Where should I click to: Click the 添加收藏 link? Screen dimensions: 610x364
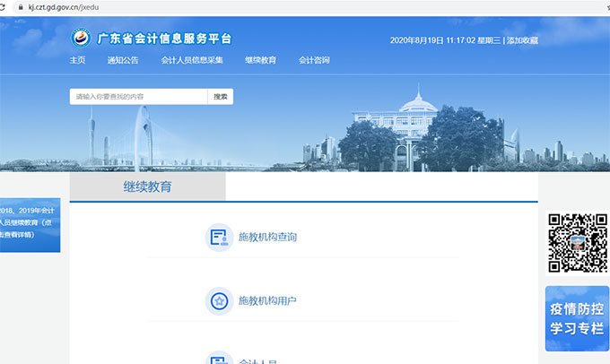(x=522, y=40)
